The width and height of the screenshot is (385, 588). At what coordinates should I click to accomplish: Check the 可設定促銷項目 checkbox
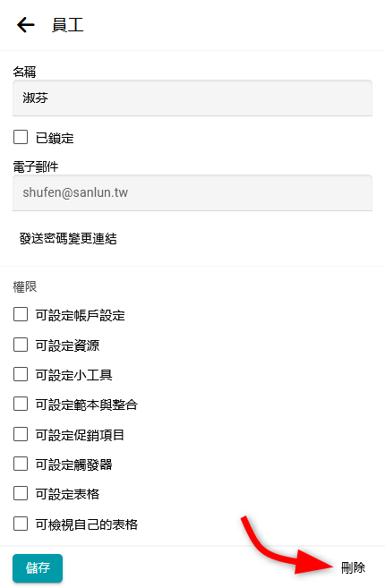(21, 434)
